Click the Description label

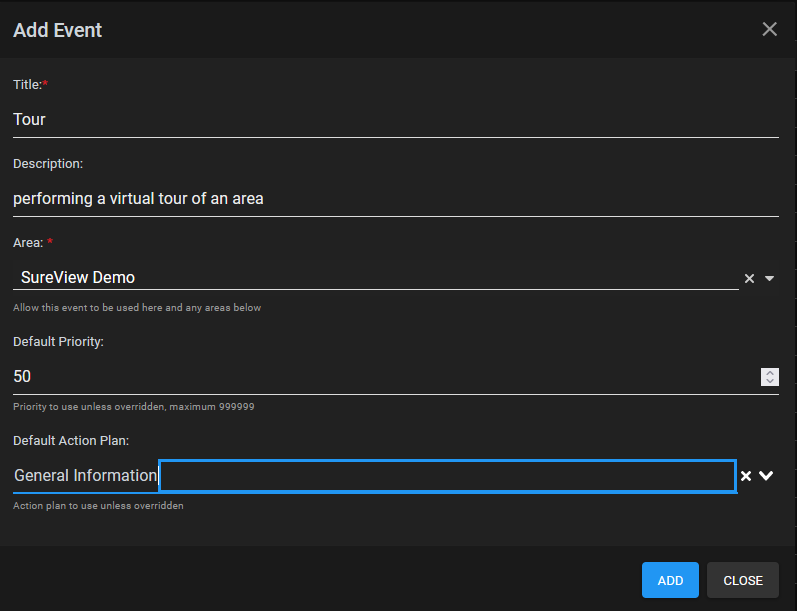pos(48,164)
